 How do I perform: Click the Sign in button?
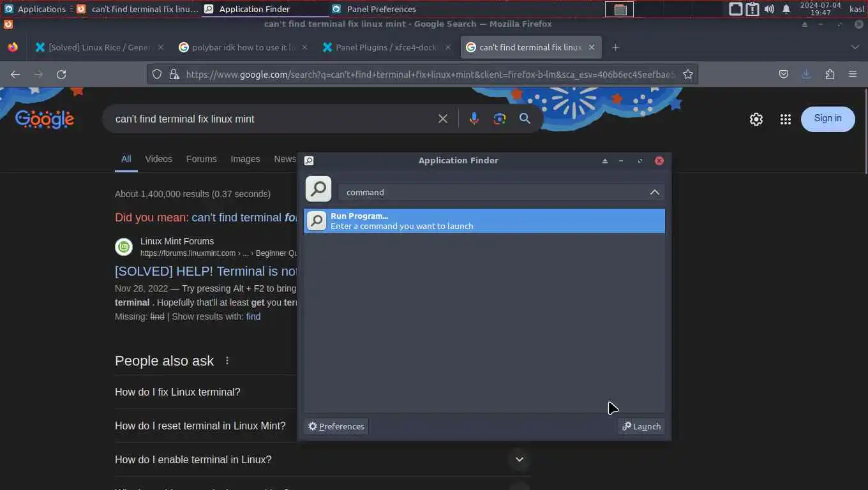[x=828, y=119]
